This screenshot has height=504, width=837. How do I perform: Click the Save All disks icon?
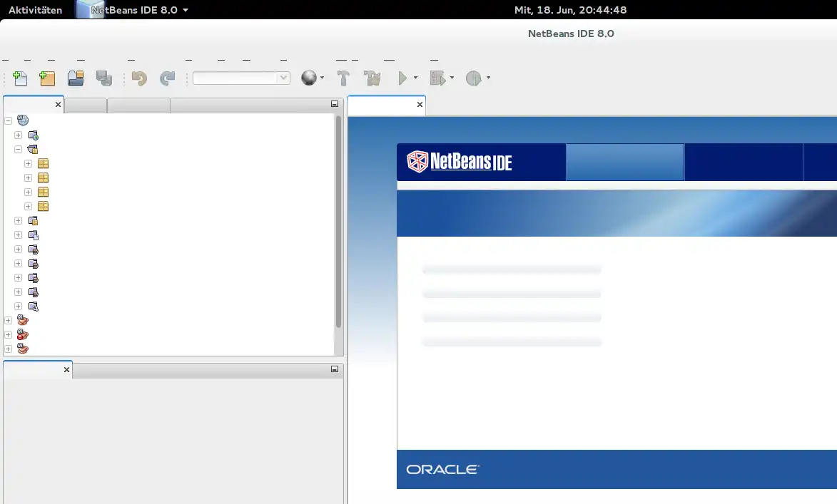click(x=104, y=78)
